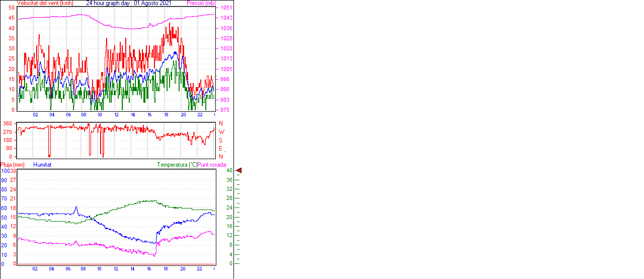Click the 1051 pressure scale value
Screen dimensions: 644x279
226,8
